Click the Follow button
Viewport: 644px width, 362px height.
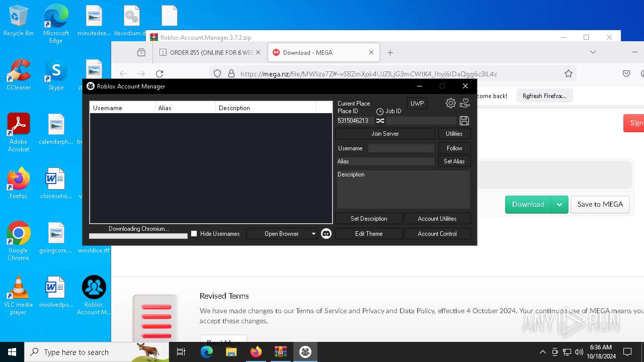[x=454, y=148]
